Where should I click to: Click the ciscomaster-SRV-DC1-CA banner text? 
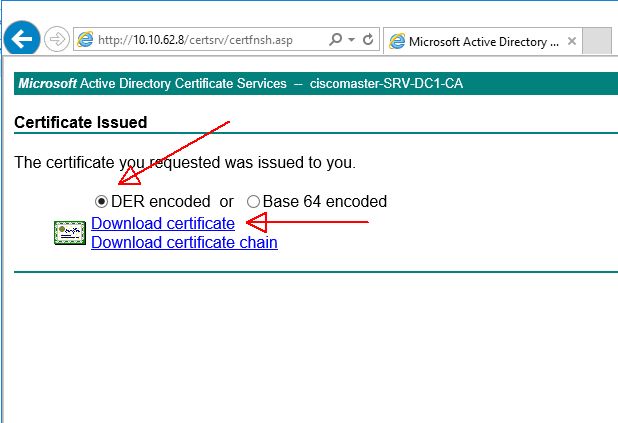(x=386, y=83)
